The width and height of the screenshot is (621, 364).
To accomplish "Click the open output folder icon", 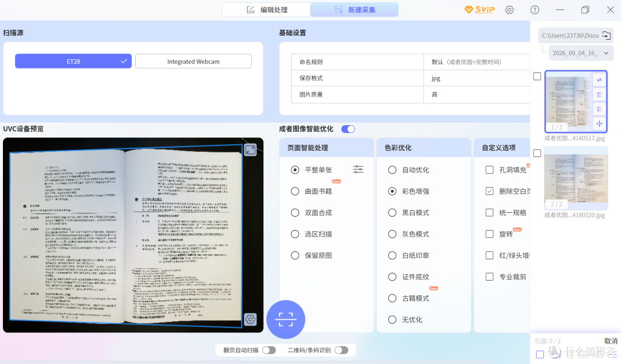I will [607, 35].
